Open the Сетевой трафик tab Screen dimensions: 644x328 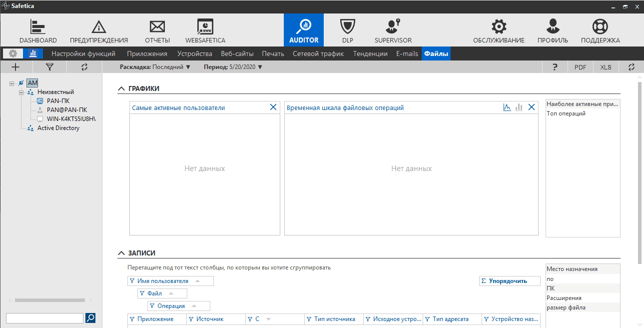(318, 53)
